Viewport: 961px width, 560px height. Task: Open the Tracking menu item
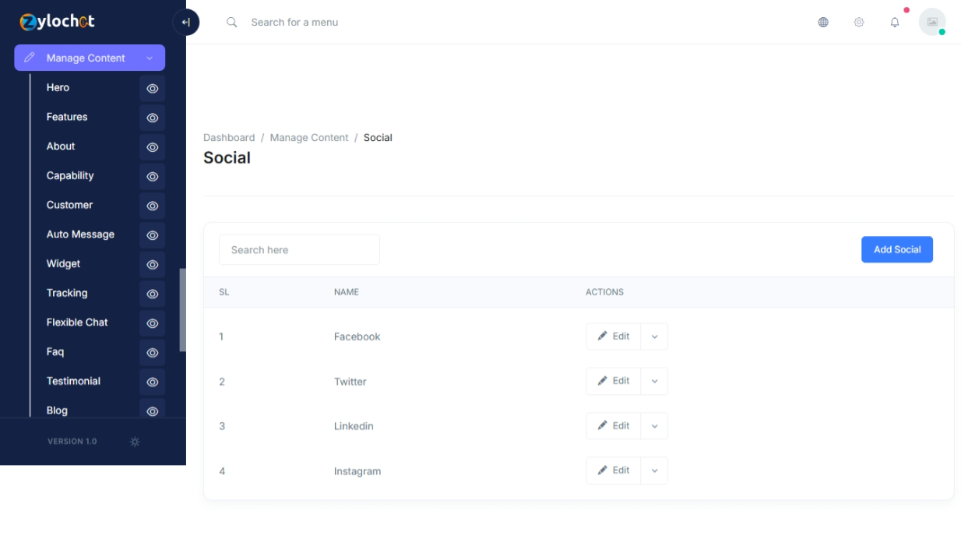tap(67, 293)
